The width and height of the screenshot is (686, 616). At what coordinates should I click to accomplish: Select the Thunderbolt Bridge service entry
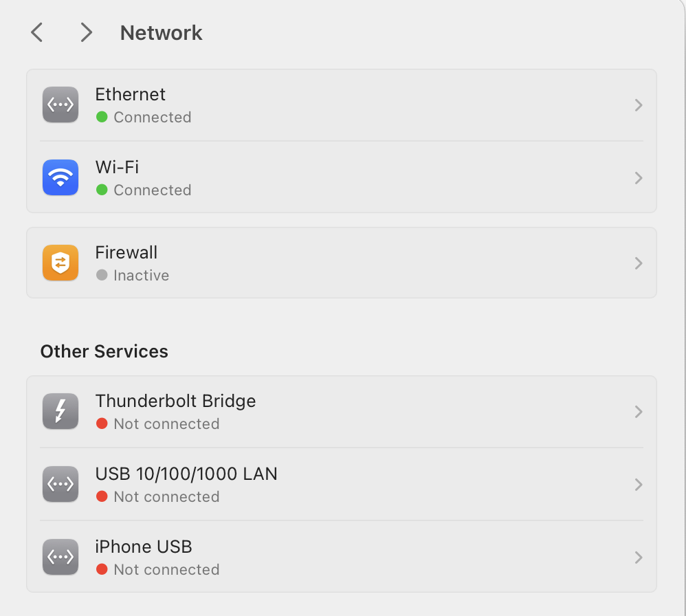coord(342,411)
